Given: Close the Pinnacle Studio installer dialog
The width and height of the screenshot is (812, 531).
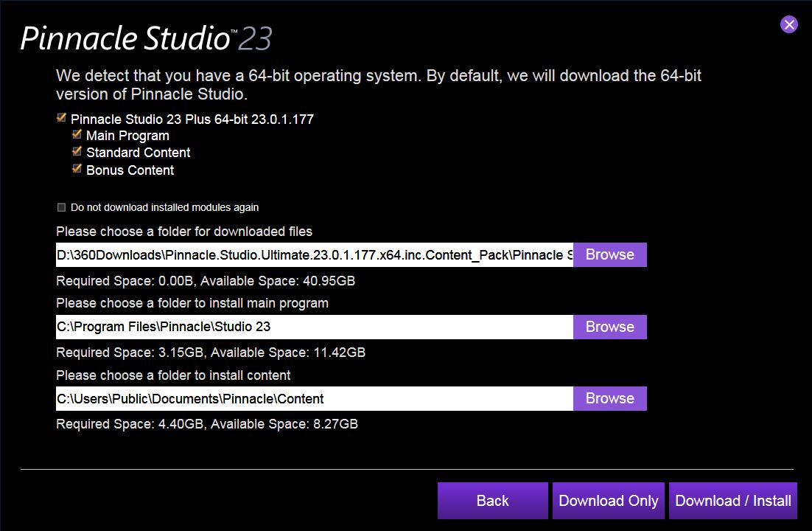Looking at the screenshot, I should (788, 24).
